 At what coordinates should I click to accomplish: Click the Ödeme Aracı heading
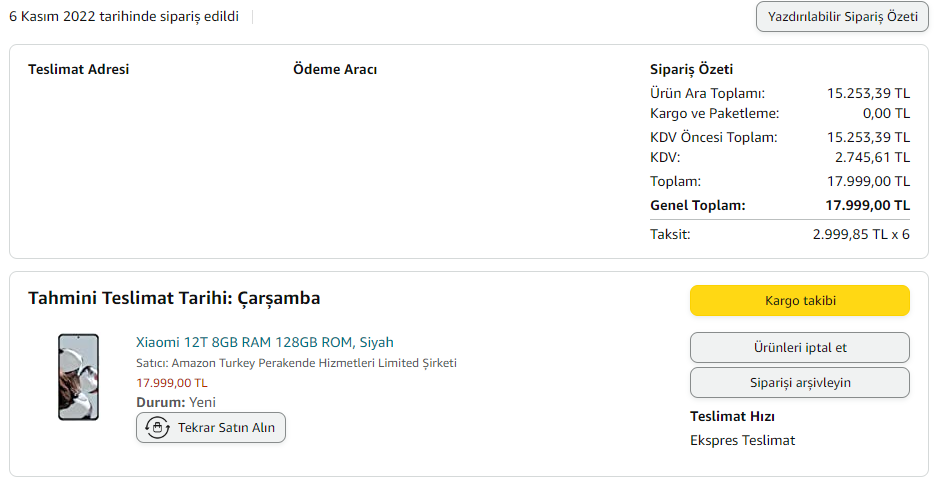(x=334, y=69)
